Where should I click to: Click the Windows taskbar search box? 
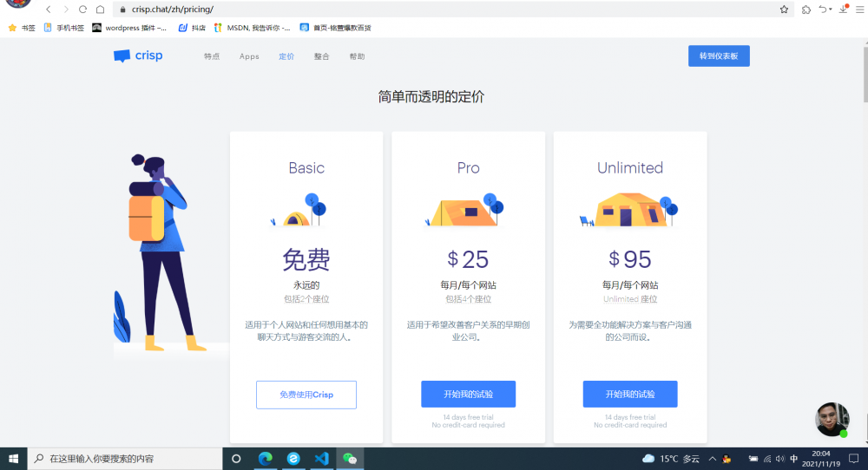tap(124, 459)
